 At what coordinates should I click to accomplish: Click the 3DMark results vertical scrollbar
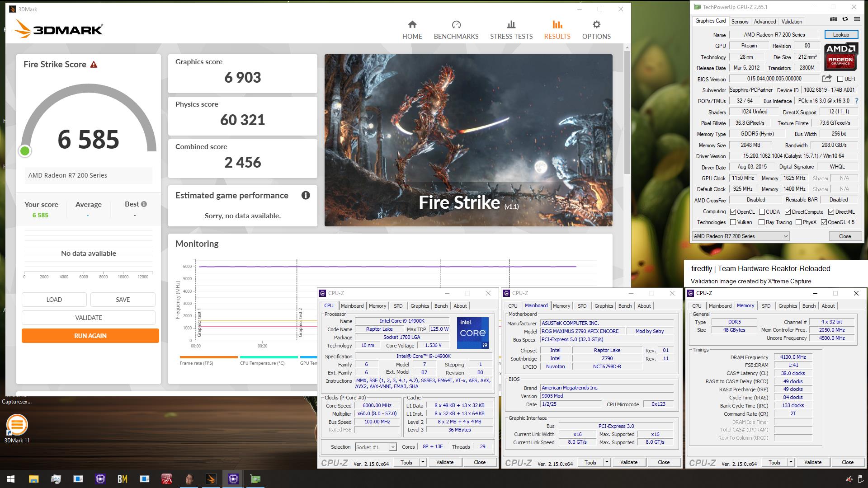[627, 113]
